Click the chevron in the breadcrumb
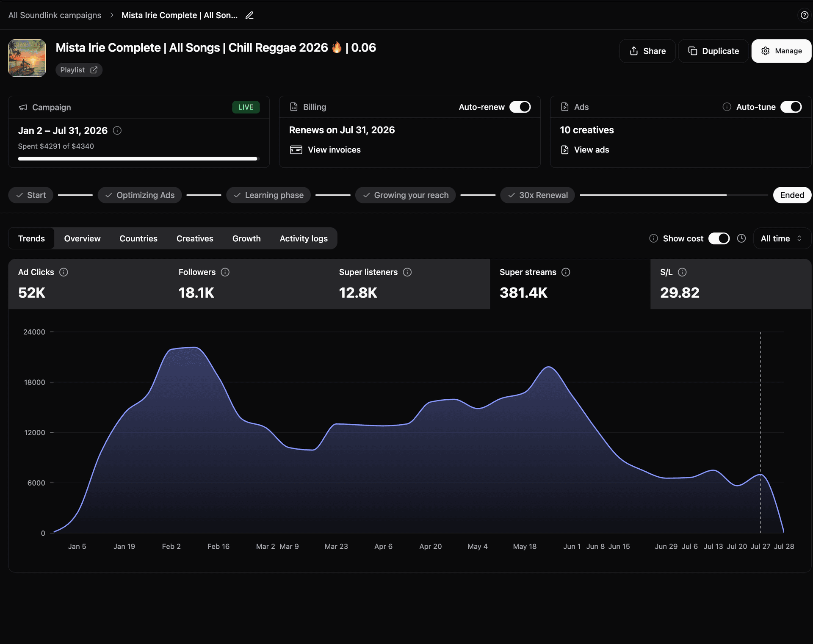 click(112, 15)
